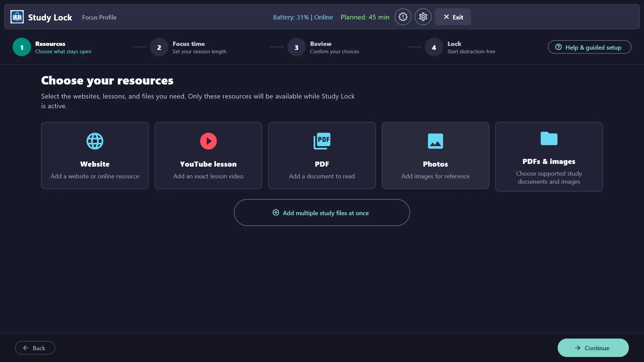Click the Planned: 45 min indicator
644x362 pixels.
tap(365, 17)
